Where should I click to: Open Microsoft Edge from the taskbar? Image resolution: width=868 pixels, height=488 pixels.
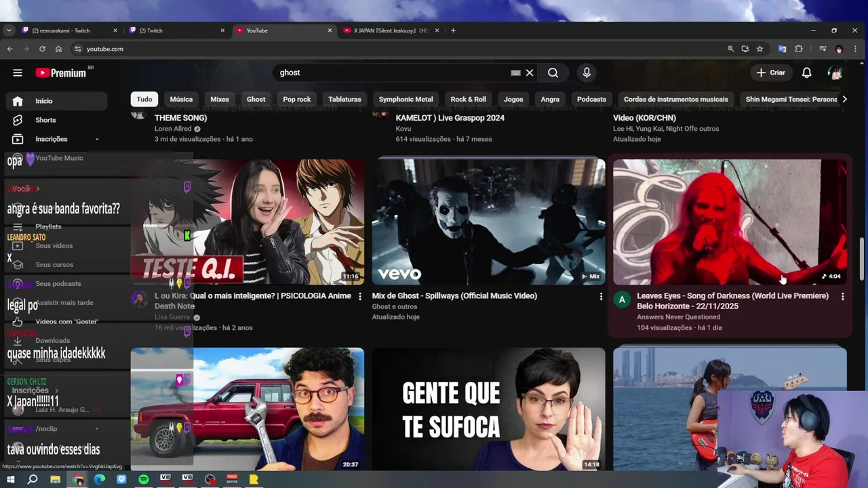[100, 479]
